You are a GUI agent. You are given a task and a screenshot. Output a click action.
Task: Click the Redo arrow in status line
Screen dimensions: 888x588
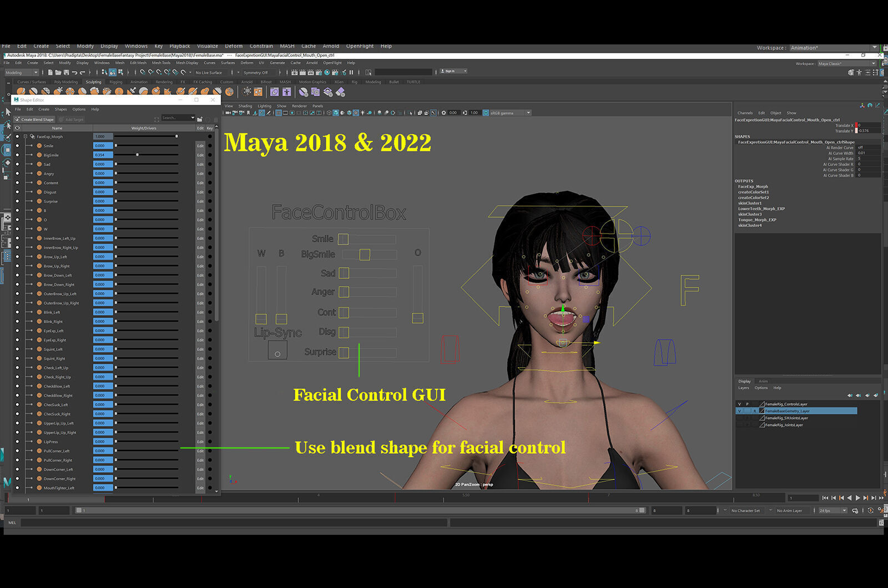(82, 73)
